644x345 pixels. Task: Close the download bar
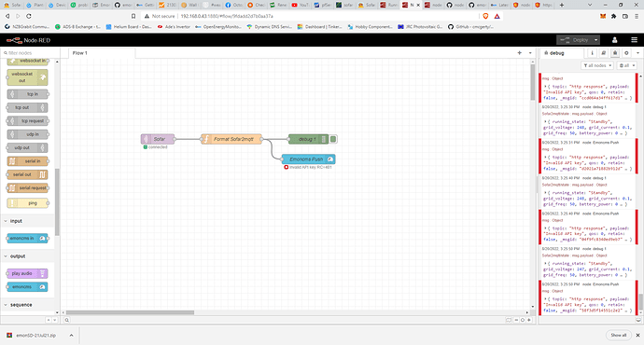[637, 335]
